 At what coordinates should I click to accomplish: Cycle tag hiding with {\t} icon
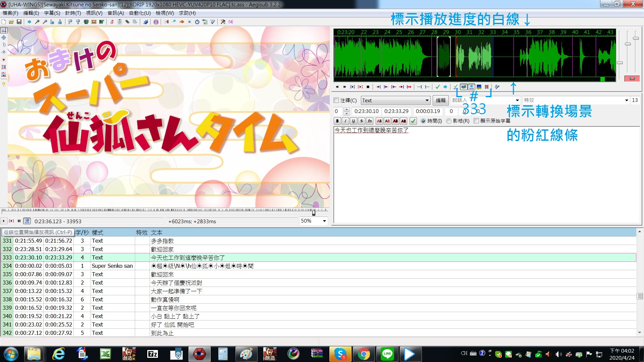(x=231, y=22)
